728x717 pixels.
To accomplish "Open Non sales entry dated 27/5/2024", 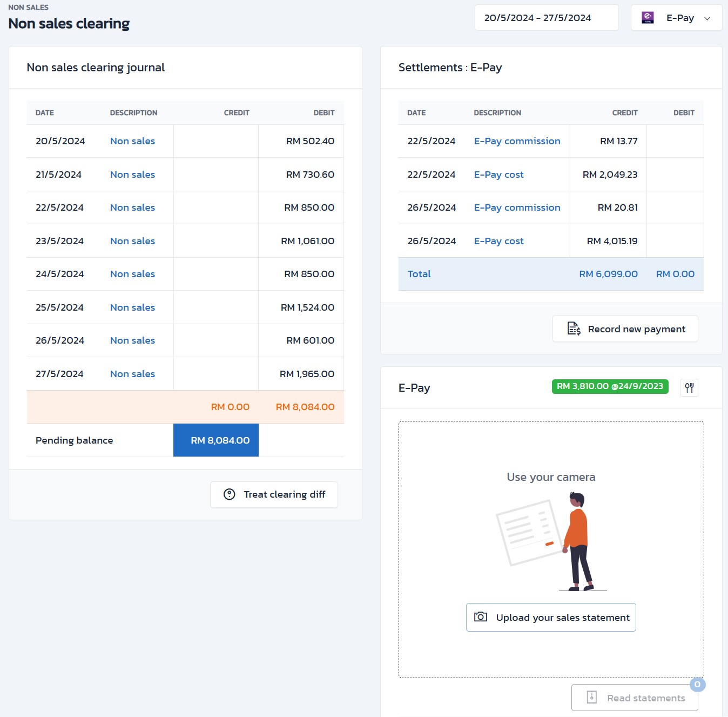I will (x=132, y=374).
